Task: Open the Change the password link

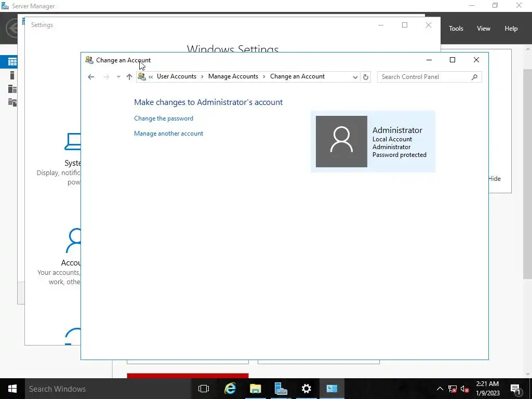Action: pyautogui.click(x=164, y=118)
